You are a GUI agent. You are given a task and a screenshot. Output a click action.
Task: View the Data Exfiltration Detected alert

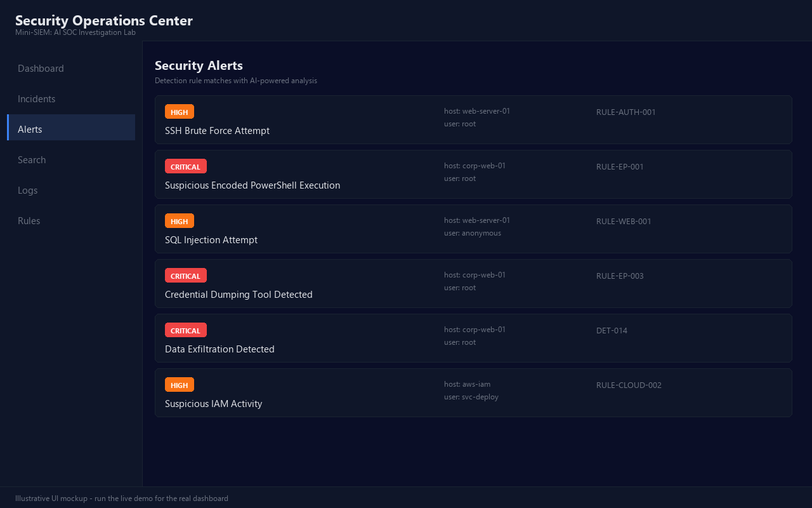click(473, 338)
